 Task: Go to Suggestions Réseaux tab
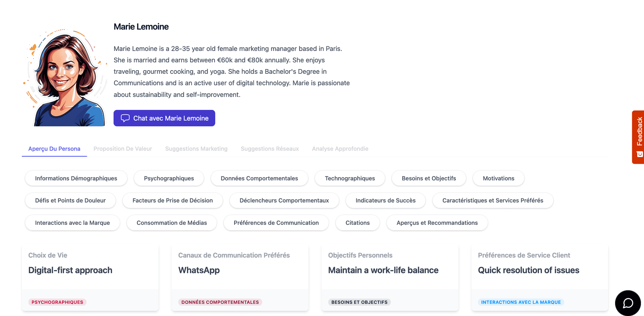tap(270, 149)
